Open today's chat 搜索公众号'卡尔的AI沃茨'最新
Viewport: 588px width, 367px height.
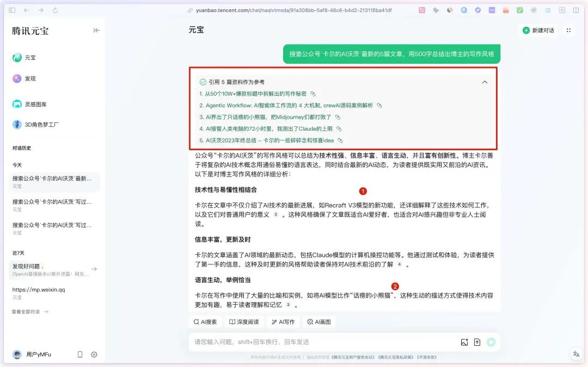54,182
